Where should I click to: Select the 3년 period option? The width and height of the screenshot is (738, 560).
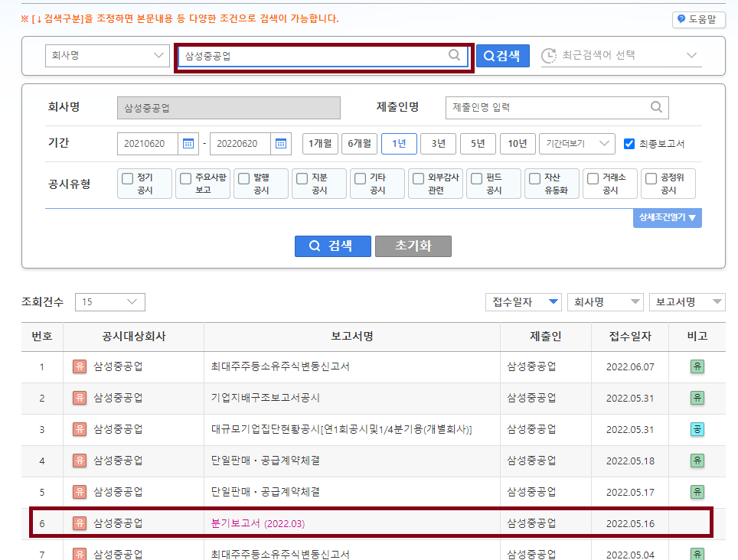[438, 143]
